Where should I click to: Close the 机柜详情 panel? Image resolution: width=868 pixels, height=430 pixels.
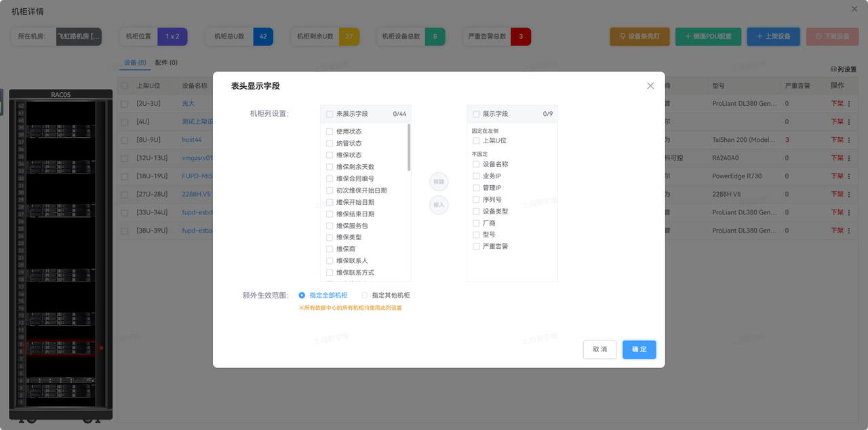point(854,9)
